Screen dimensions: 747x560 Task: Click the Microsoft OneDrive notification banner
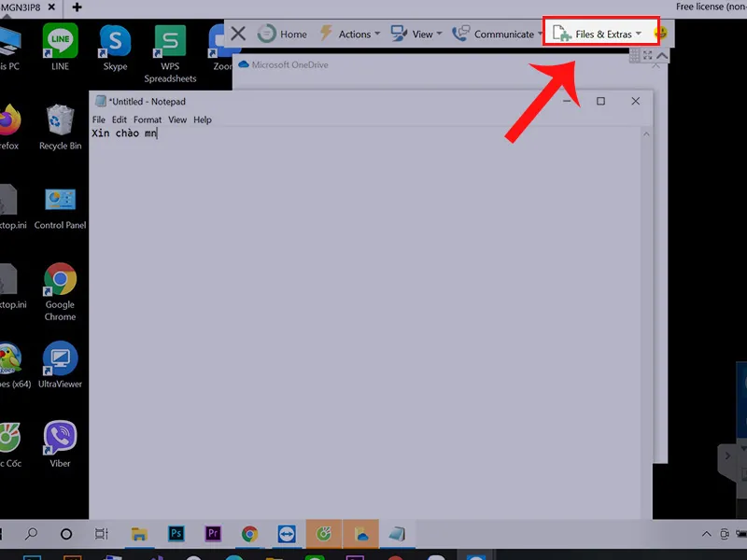click(x=289, y=65)
